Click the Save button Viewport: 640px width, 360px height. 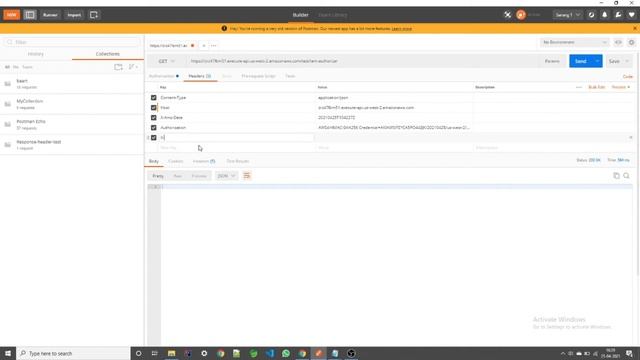(x=614, y=61)
